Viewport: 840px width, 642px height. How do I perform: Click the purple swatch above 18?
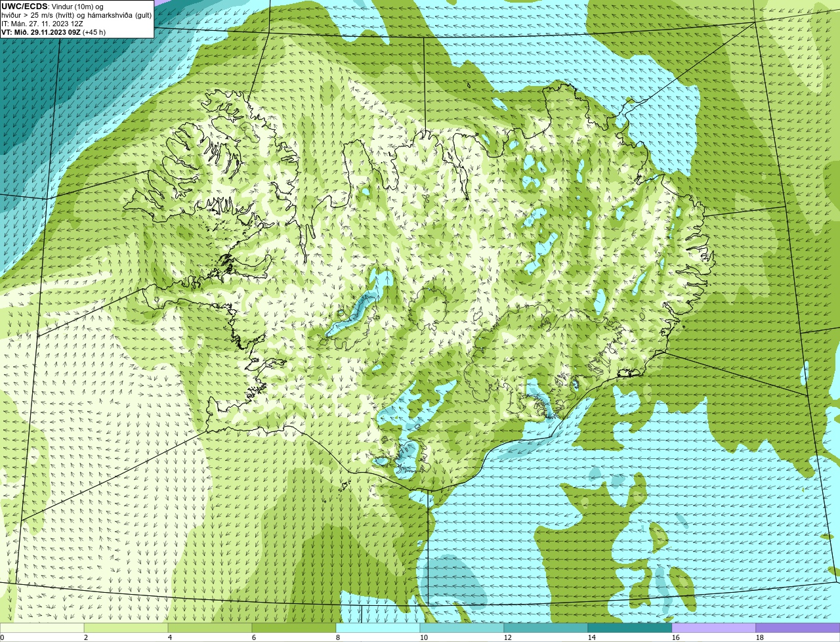tap(798, 628)
